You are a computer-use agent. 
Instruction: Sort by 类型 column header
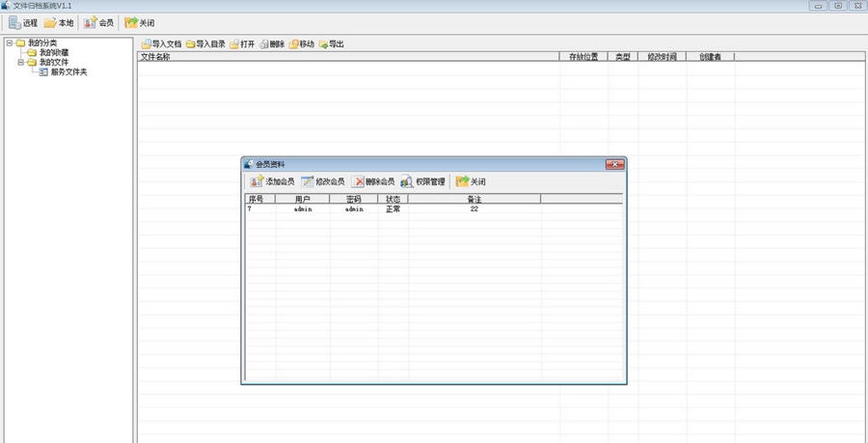(x=623, y=57)
